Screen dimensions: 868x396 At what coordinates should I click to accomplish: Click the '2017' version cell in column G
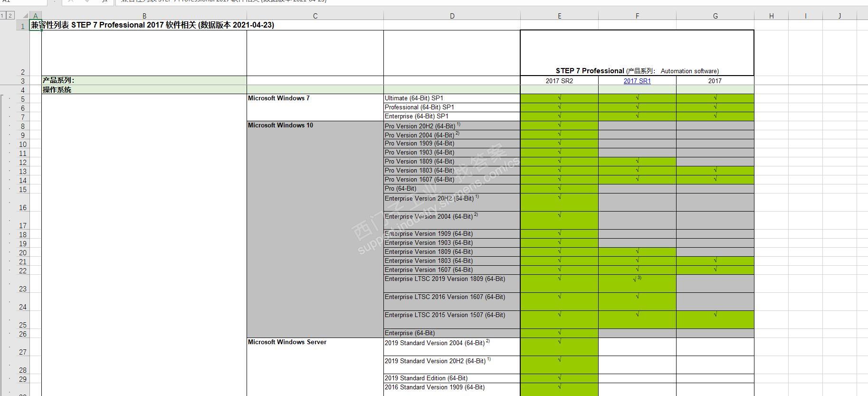[715, 81]
